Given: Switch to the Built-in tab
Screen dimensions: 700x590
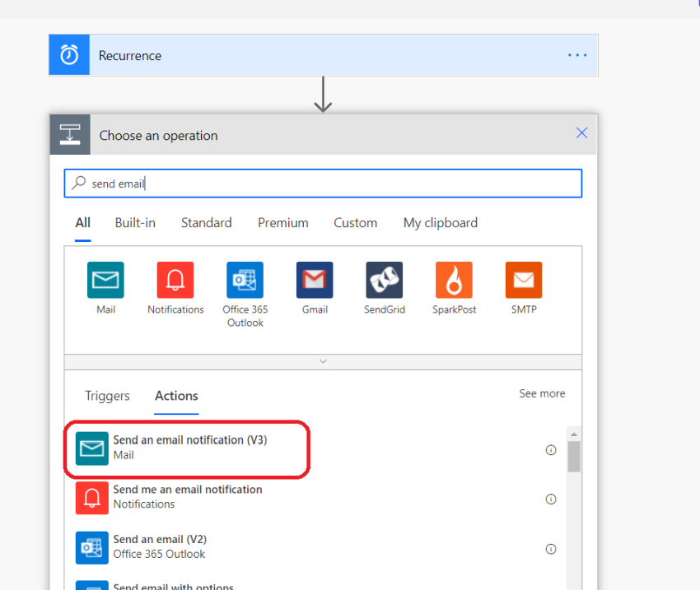Looking at the screenshot, I should (135, 222).
